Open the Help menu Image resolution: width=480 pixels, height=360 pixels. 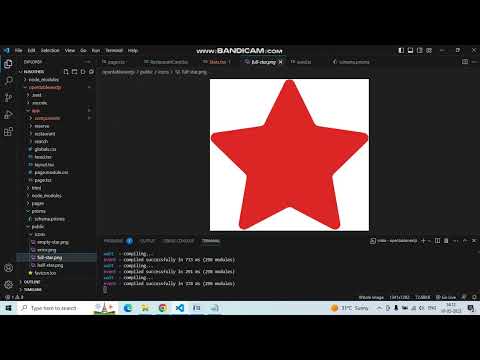(x=133, y=50)
